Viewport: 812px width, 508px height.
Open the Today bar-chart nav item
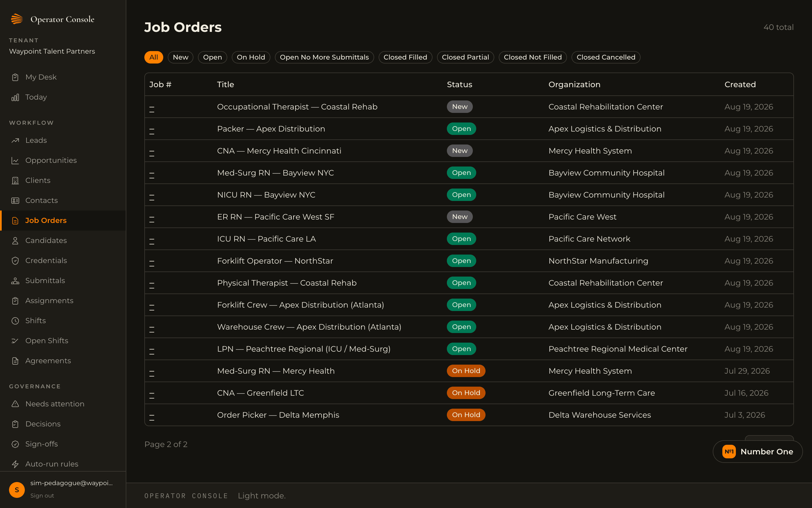pos(63,97)
